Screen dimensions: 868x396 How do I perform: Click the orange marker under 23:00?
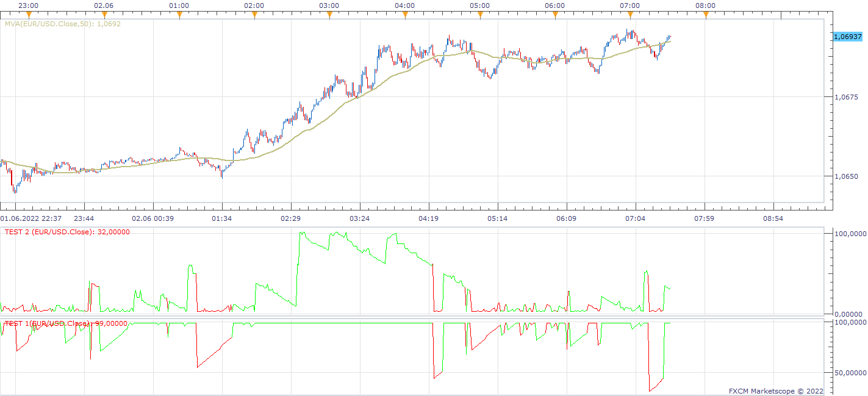[x=29, y=15]
